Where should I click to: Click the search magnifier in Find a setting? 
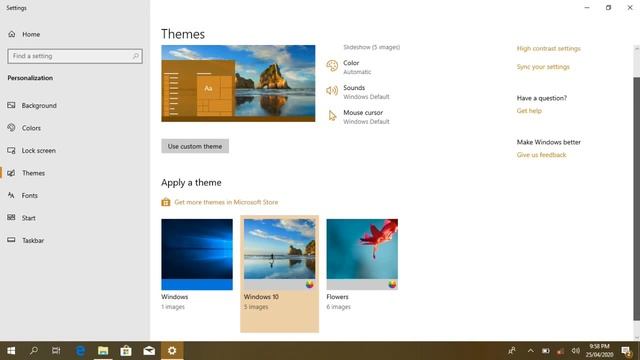point(136,56)
